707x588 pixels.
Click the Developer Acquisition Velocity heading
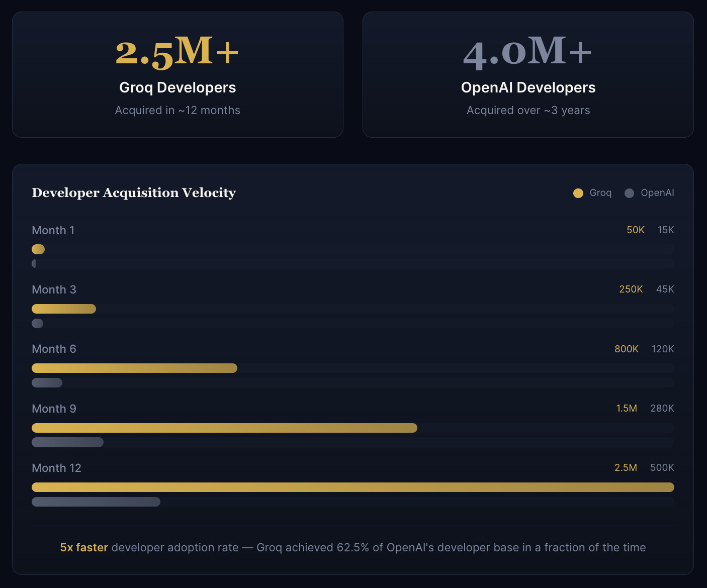tap(134, 193)
